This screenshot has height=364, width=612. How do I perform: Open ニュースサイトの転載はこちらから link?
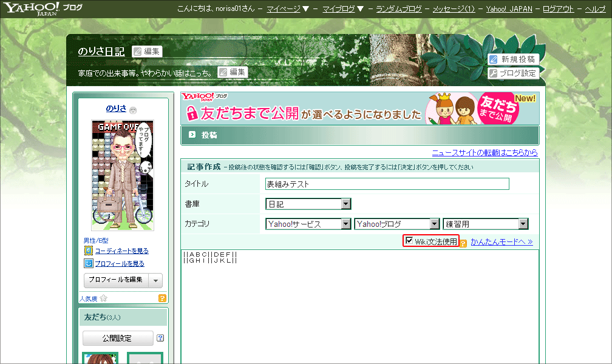(484, 152)
